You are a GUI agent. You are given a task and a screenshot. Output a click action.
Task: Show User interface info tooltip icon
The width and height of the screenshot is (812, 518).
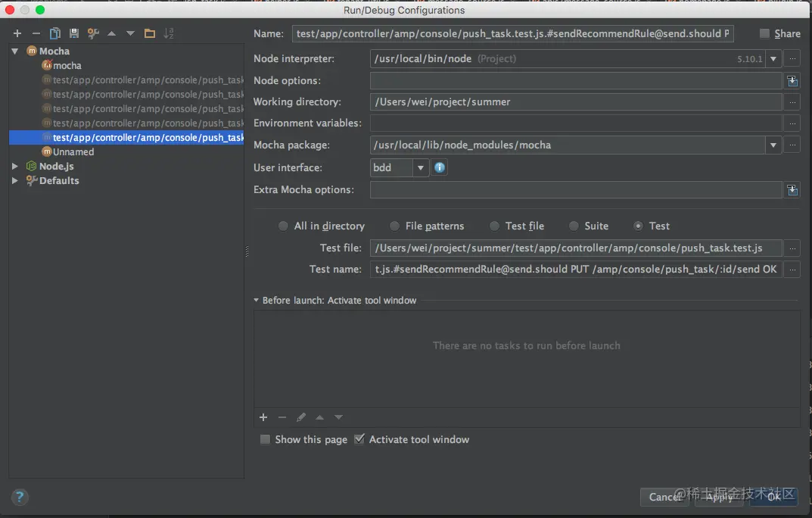point(439,167)
